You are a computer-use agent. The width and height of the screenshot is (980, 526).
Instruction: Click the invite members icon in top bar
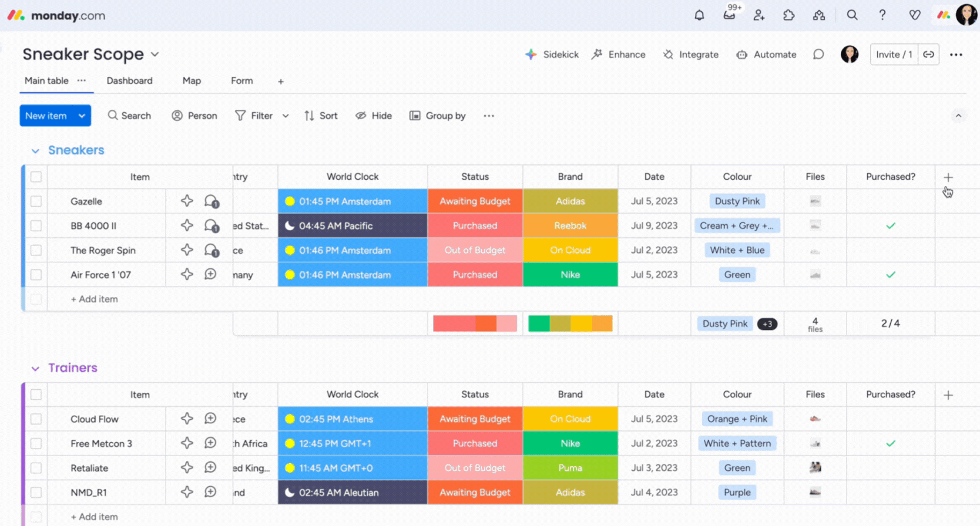point(759,15)
